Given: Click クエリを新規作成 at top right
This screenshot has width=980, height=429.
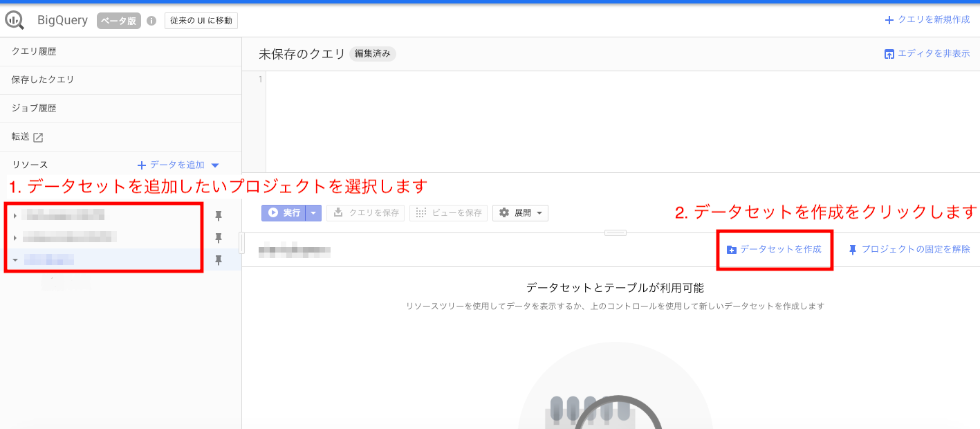Looking at the screenshot, I should click(927, 20).
